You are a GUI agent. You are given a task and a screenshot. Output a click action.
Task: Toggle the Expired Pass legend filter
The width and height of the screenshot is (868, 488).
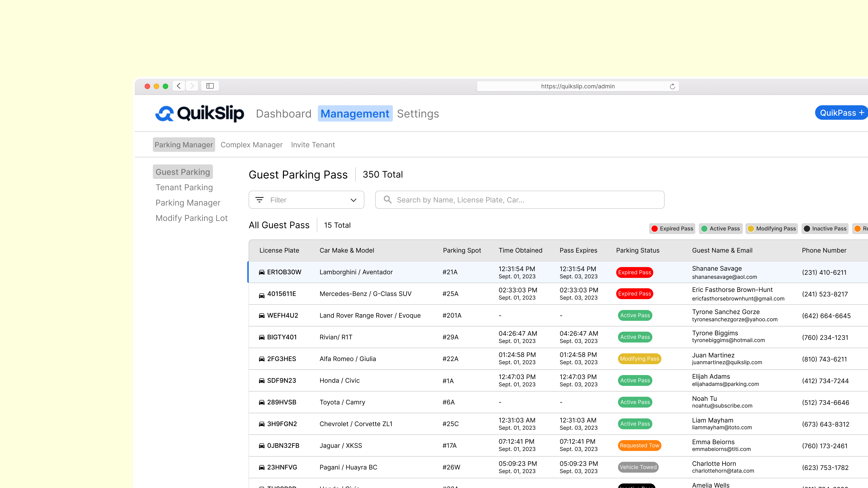[672, 229]
